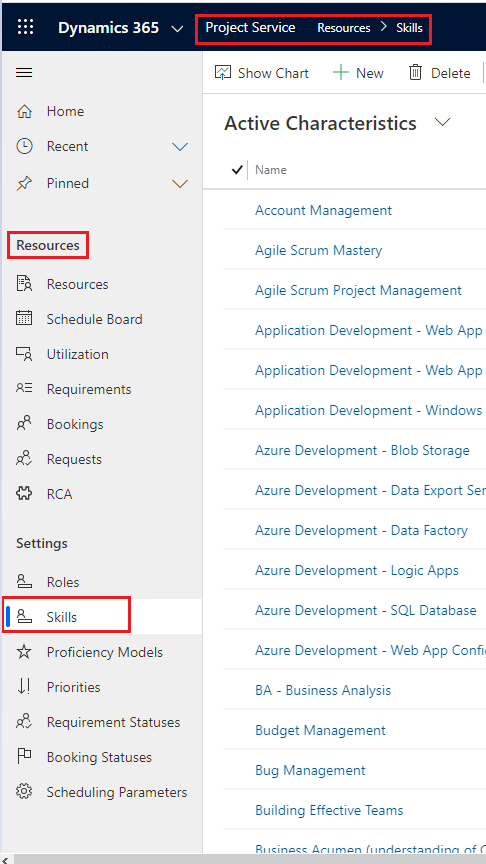Click the Delete button label

tap(451, 73)
